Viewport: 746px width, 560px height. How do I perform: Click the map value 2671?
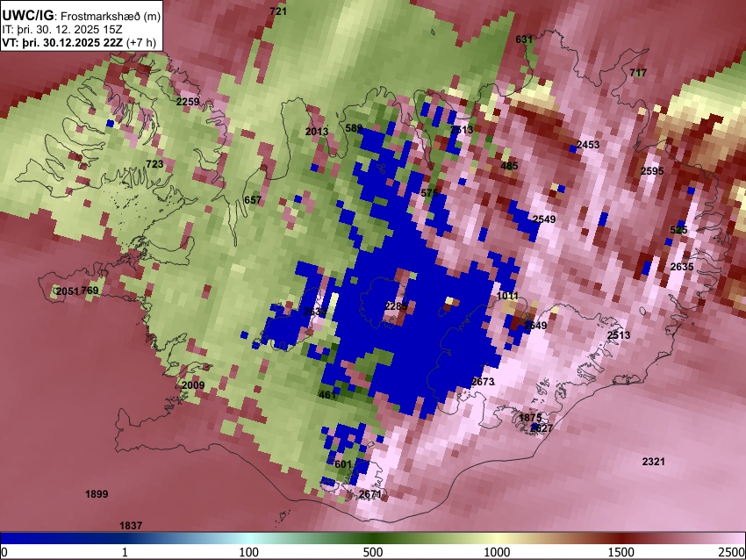370,494
